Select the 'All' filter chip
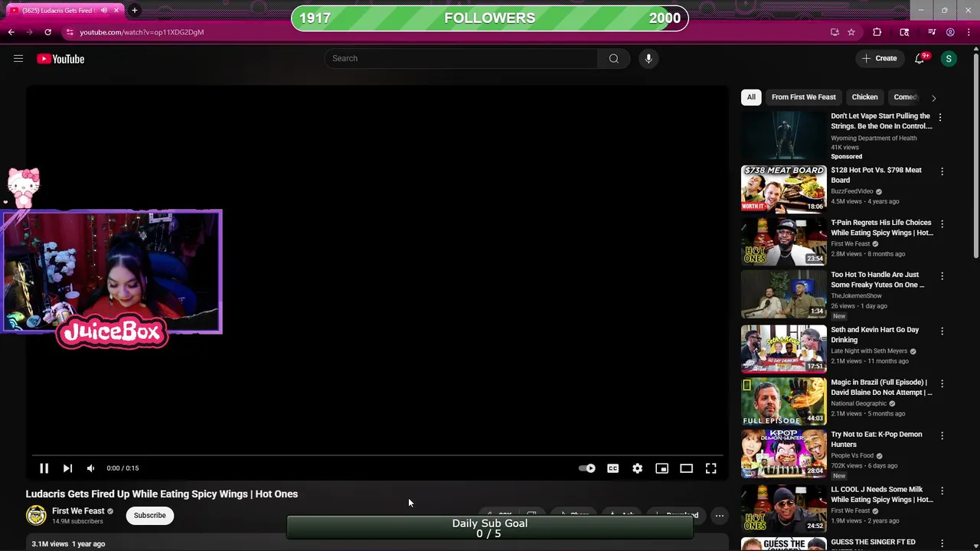Viewport: 980px width, 551px height. (x=751, y=97)
